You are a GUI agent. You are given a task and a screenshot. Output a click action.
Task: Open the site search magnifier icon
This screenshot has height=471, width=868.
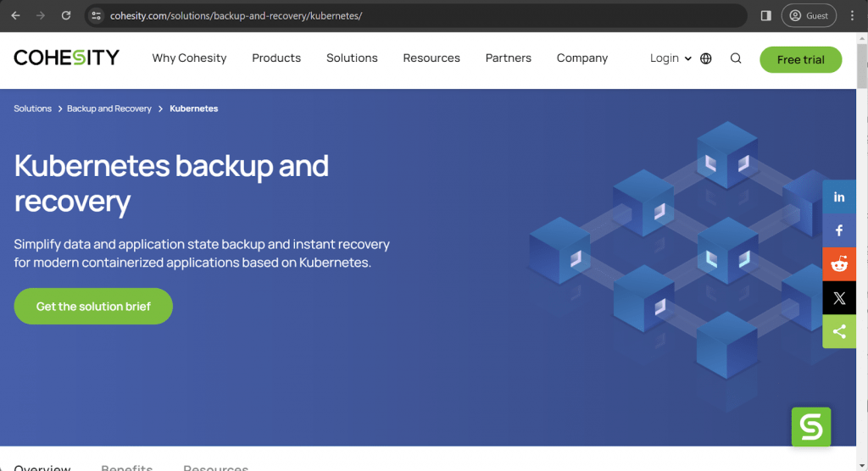coord(736,58)
